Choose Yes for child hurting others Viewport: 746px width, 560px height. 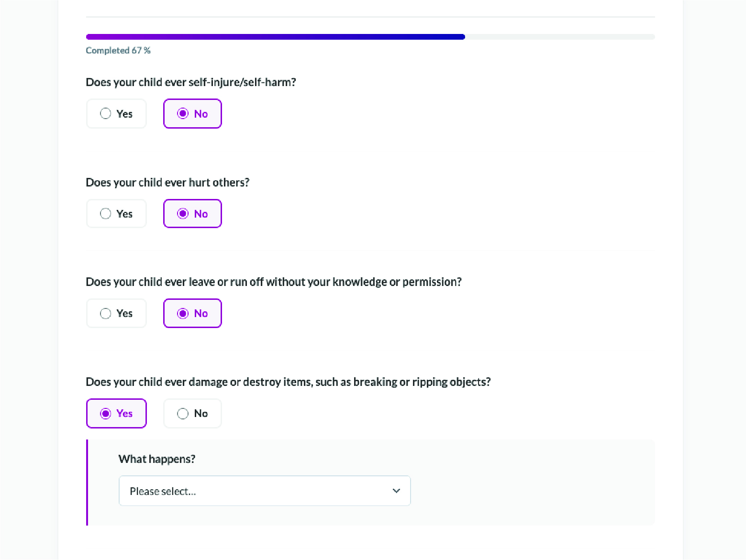click(x=116, y=214)
